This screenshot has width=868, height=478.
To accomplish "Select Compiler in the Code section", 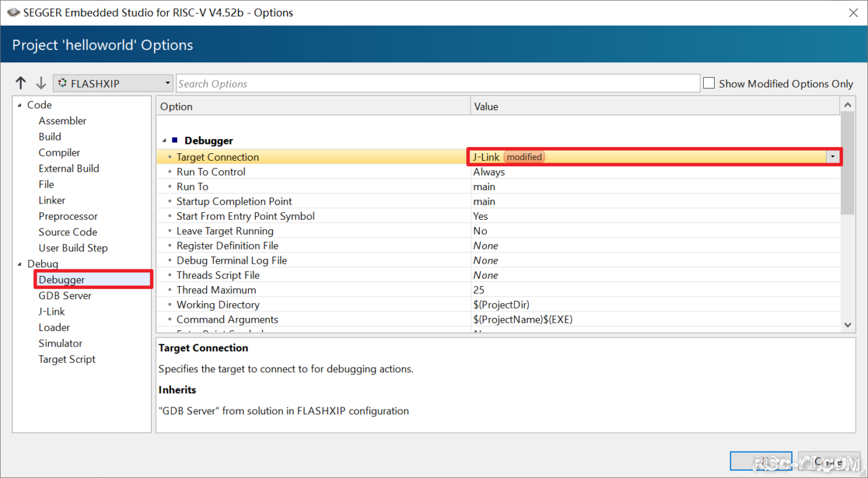I will pyautogui.click(x=59, y=153).
